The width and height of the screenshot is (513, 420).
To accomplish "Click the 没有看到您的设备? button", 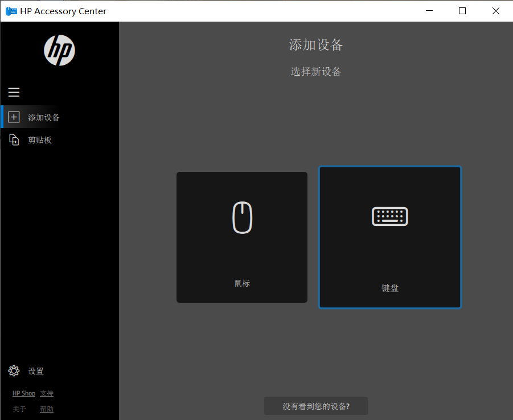I will (316, 406).
